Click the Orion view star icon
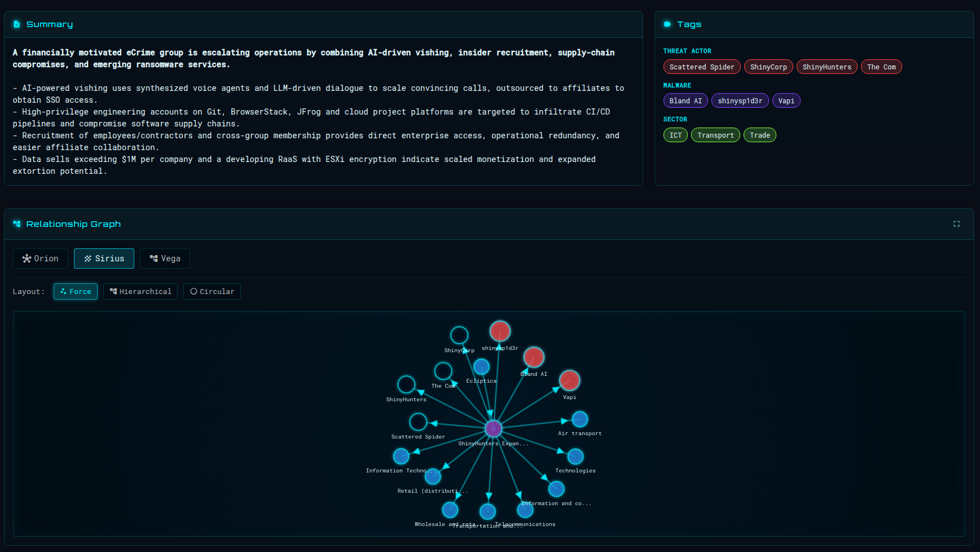980x552 pixels. 27,258
